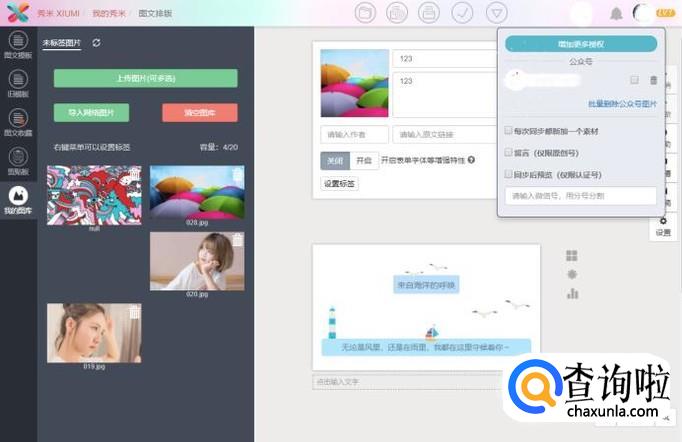Open the 图文模板 sidebar panel
Viewport: 682px width, 442px height.
pos(17,45)
